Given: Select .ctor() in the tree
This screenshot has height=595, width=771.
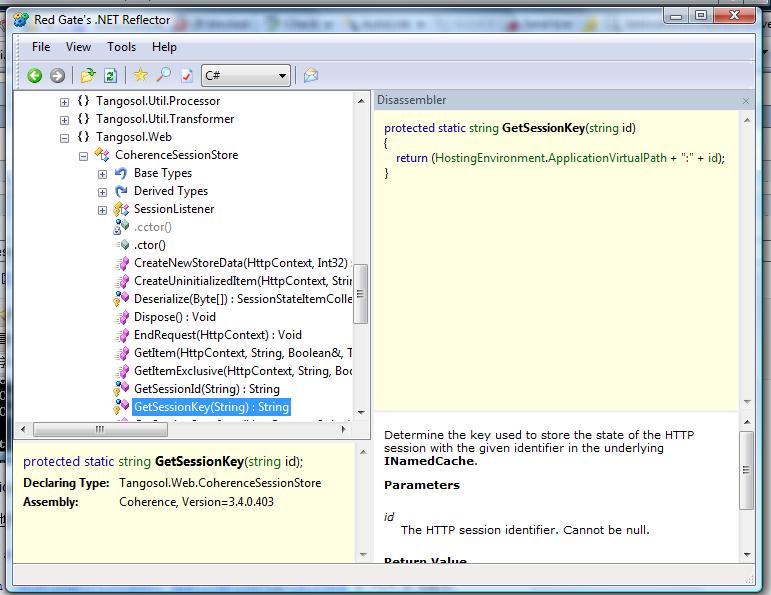Looking at the screenshot, I should (150, 245).
